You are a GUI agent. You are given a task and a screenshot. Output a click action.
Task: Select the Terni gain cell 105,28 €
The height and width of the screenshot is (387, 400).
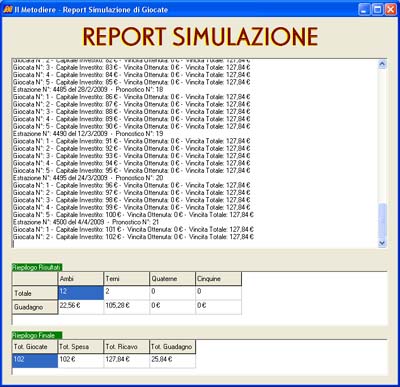pos(127,307)
